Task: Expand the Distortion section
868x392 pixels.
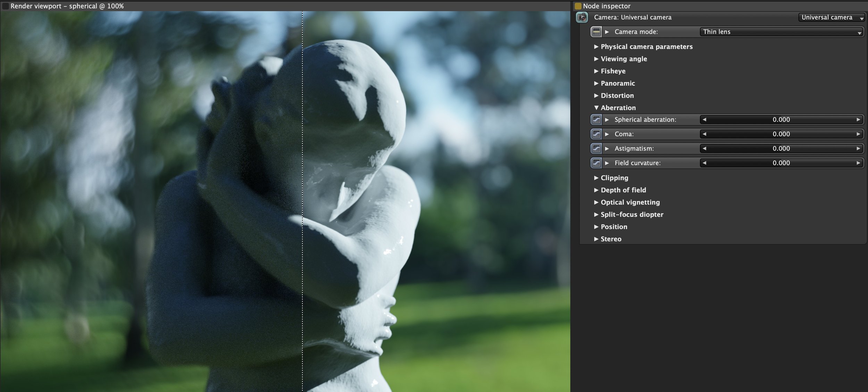Action: pyautogui.click(x=596, y=95)
